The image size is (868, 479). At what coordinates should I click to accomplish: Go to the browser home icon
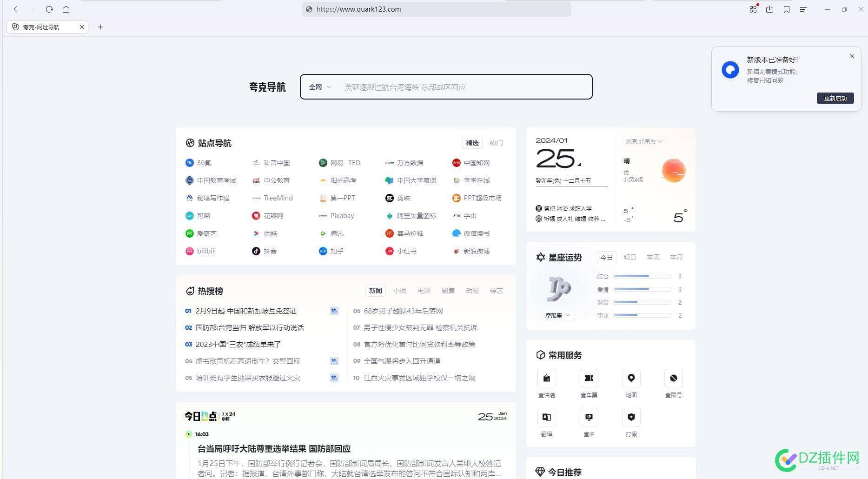(x=66, y=9)
